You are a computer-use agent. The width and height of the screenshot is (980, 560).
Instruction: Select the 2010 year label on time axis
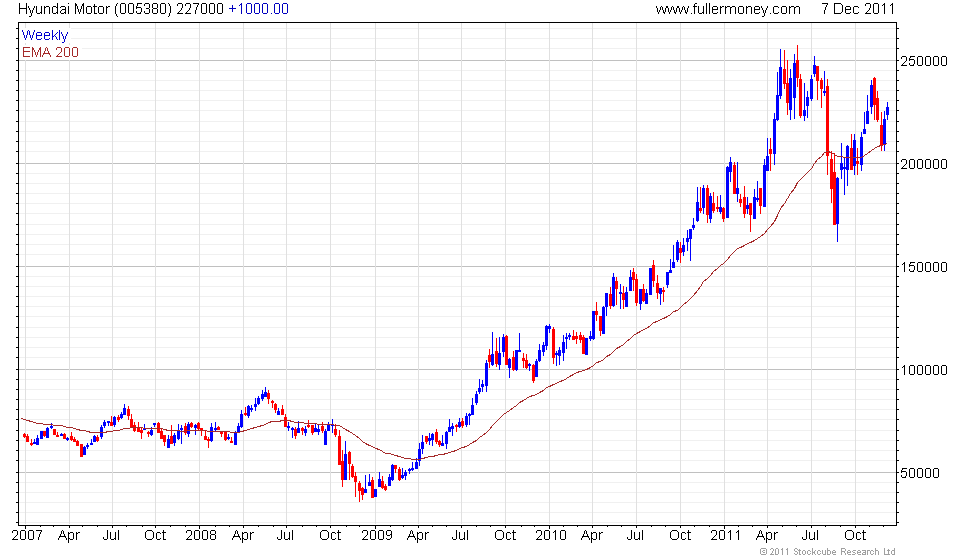[x=551, y=536]
